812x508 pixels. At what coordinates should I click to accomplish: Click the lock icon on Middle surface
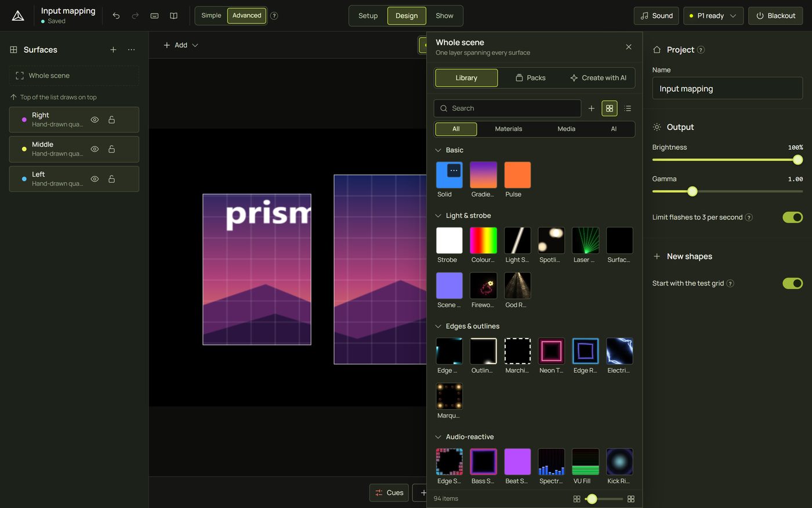pos(111,149)
